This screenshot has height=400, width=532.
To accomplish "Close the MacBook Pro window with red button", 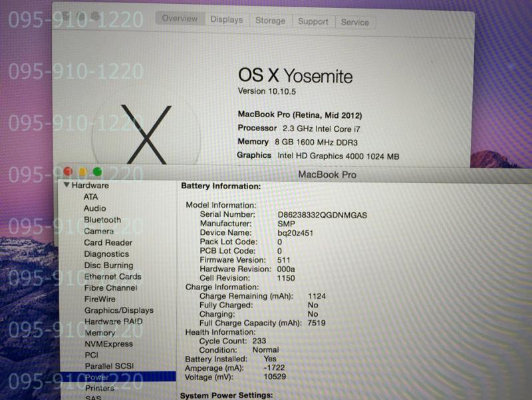I will tap(68, 171).
